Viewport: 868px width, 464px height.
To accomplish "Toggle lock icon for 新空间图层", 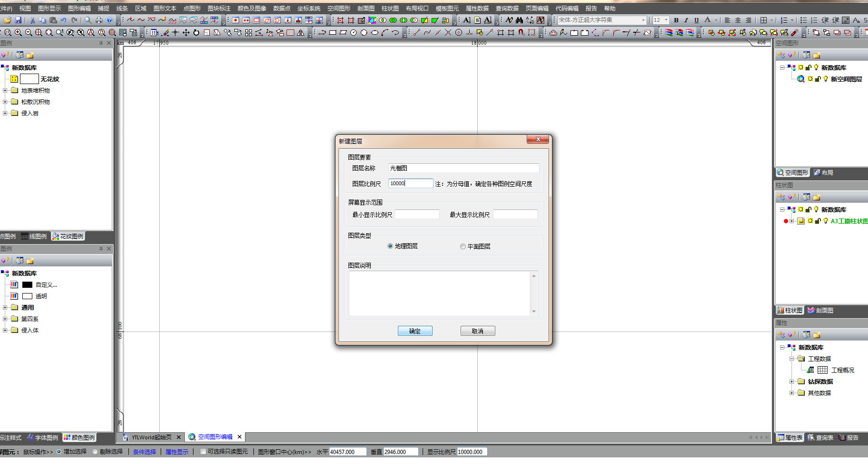I will 818,79.
